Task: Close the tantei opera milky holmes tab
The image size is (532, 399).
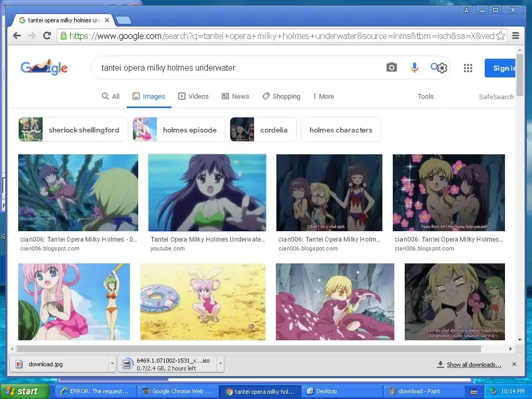Action: point(107,20)
